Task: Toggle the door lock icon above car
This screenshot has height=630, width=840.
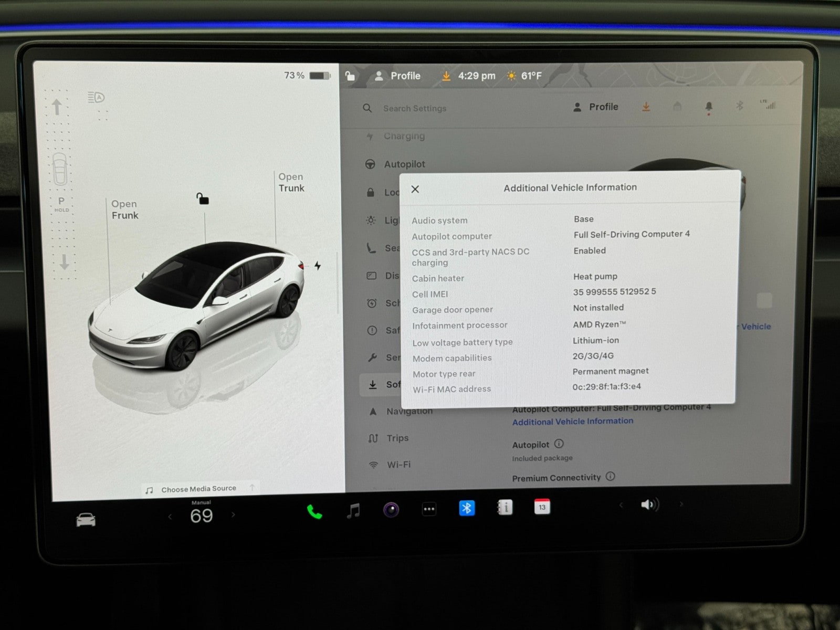Action: click(203, 198)
